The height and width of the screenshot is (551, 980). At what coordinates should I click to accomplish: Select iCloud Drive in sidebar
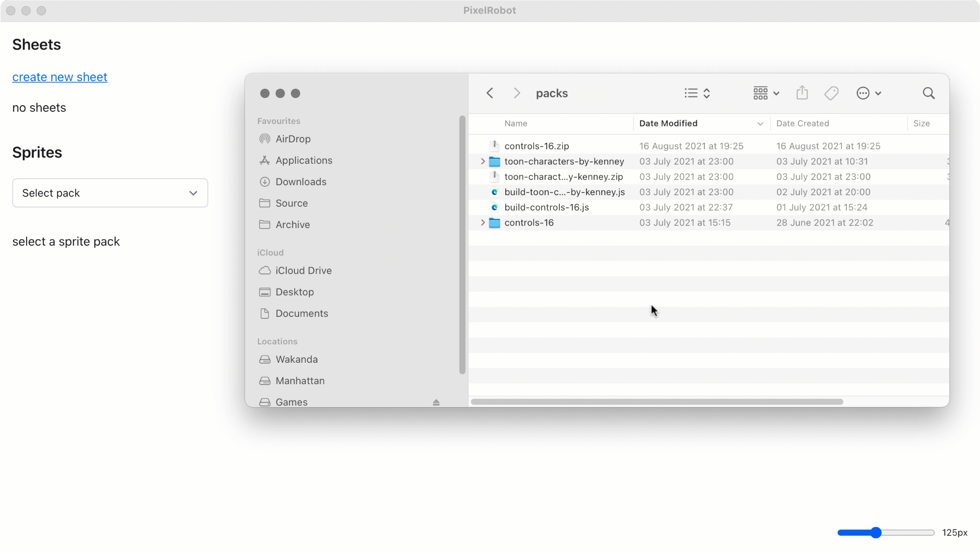(x=303, y=270)
